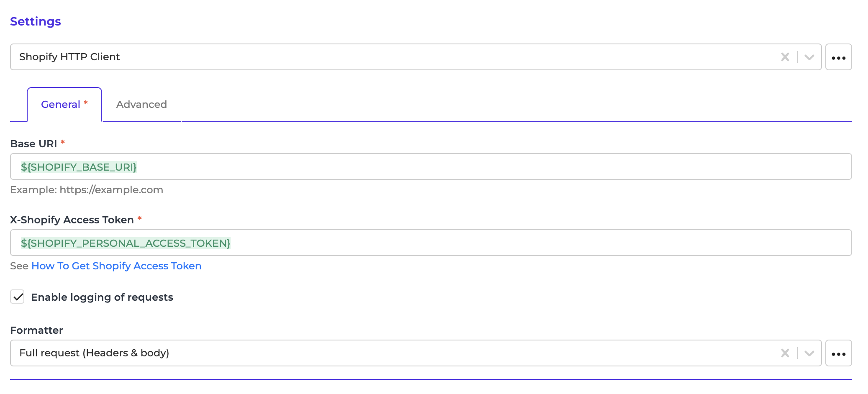
Task: Click the 'Formatter' field label
Action: click(36, 330)
